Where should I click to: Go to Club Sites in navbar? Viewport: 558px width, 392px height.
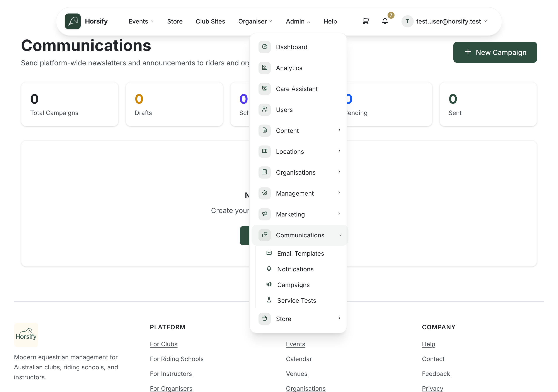tap(210, 21)
